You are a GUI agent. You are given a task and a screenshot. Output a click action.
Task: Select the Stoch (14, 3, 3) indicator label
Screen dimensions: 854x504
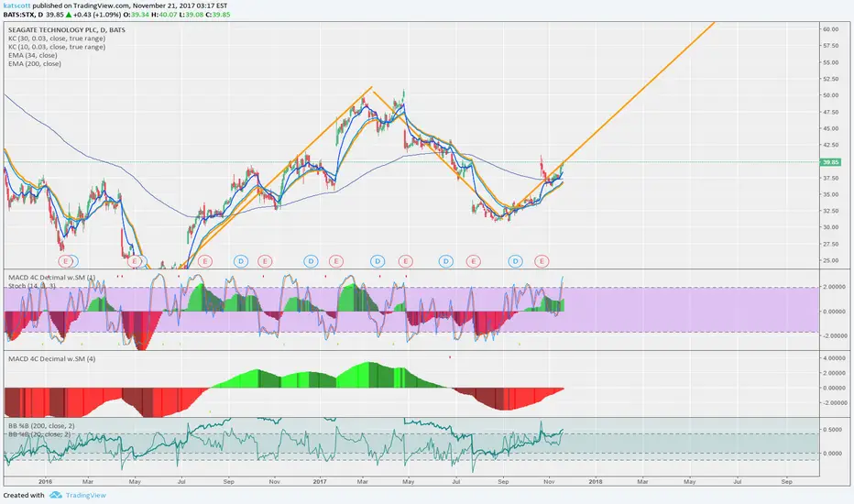click(x=31, y=286)
